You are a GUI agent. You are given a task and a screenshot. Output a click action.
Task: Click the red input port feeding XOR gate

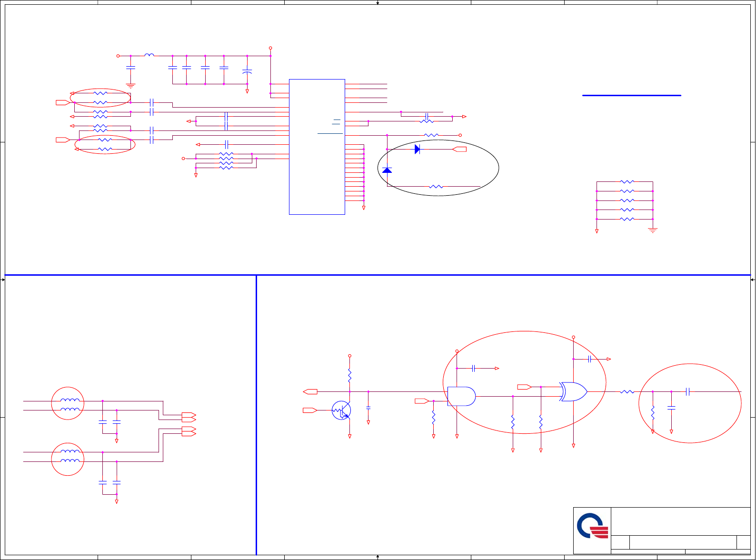[525, 387]
